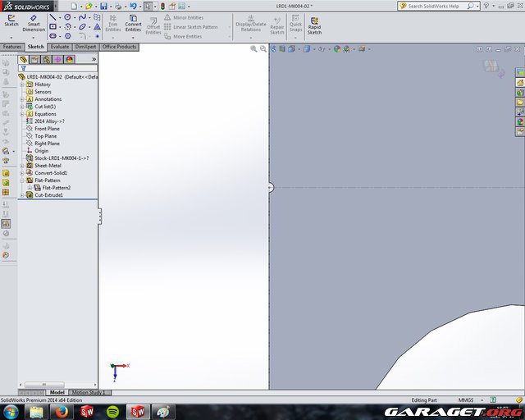Click the Sketch tool in the ribbon
525x420 pixels.
(11, 20)
